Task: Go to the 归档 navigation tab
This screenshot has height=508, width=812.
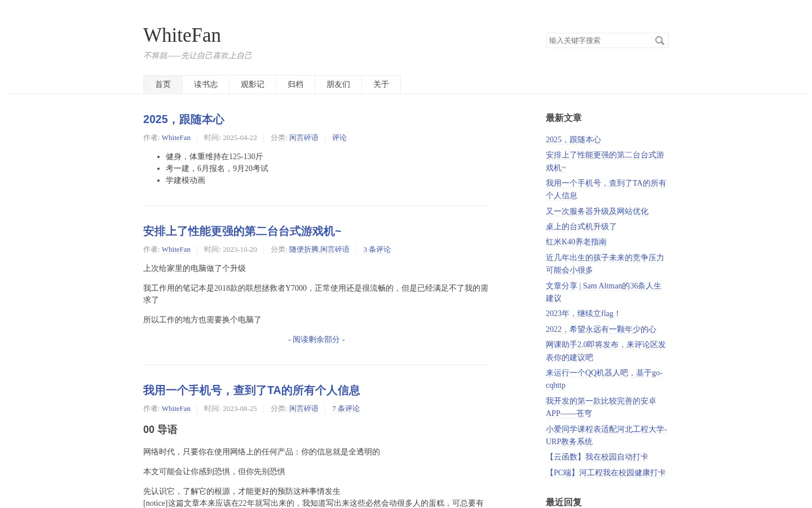Action: (295, 85)
